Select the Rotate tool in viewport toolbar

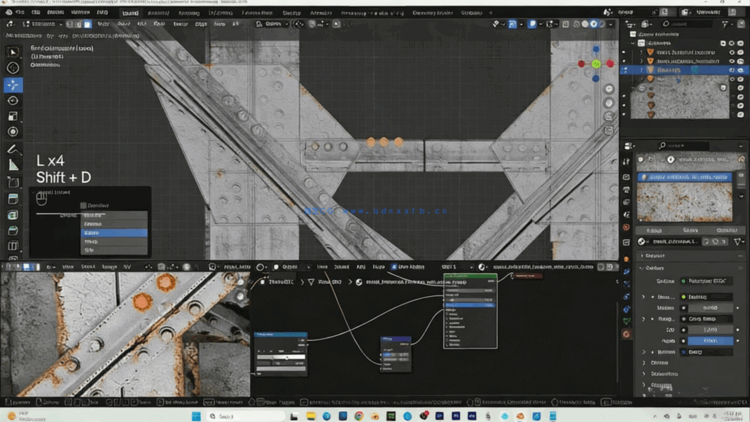point(13,100)
